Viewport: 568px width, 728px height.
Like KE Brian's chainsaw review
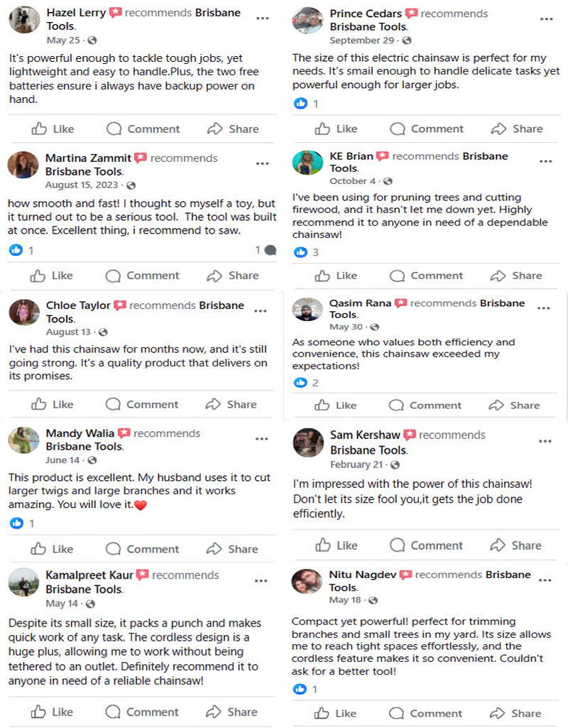[337, 276]
